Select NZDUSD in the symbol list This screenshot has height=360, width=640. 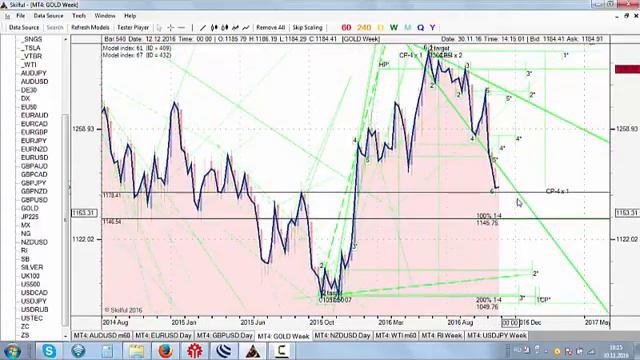[34, 242]
